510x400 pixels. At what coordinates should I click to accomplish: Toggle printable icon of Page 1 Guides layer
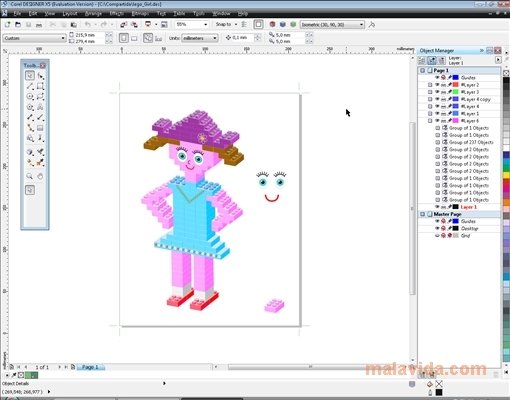(443, 77)
